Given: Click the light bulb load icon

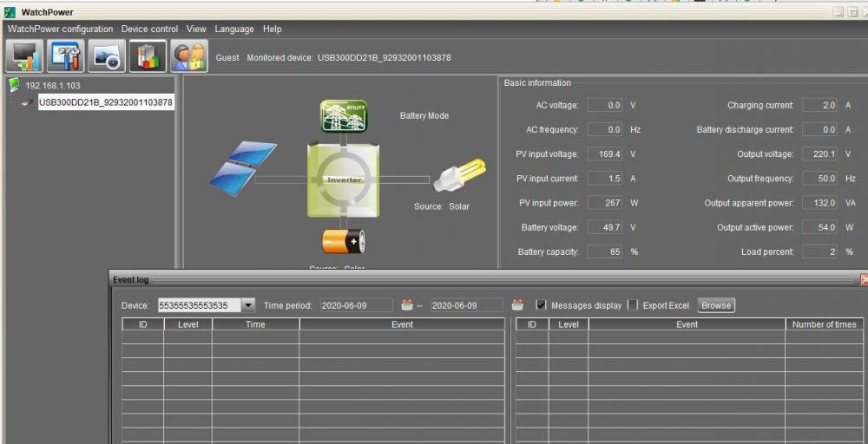Looking at the screenshot, I should click(459, 175).
